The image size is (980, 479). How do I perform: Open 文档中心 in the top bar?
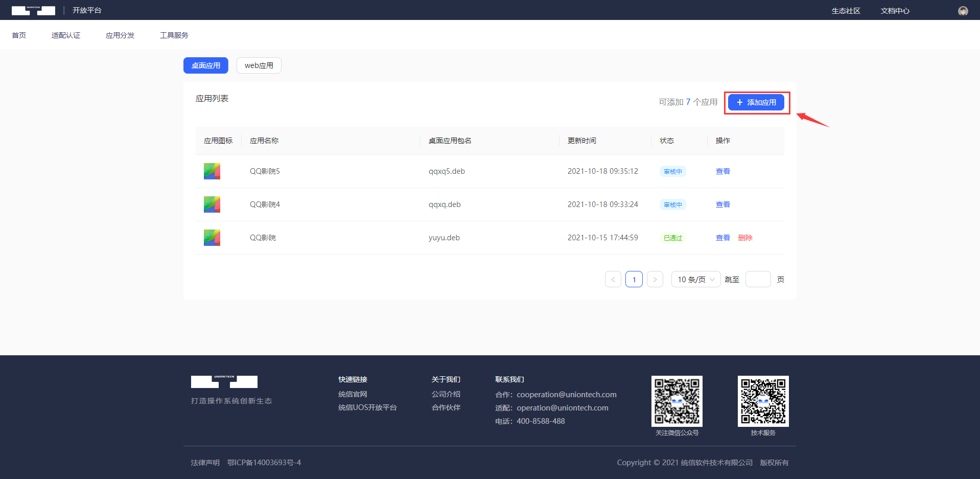[x=895, y=11]
